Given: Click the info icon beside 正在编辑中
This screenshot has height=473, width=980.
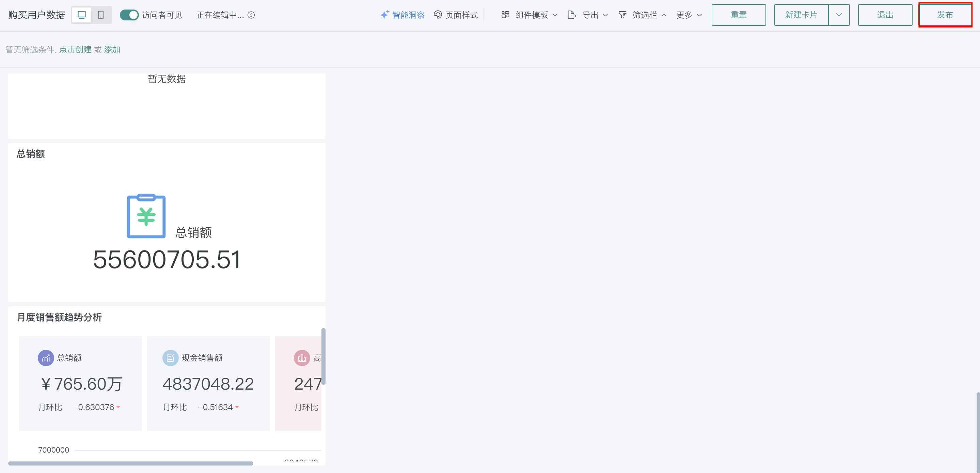Looking at the screenshot, I should click(x=251, y=15).
